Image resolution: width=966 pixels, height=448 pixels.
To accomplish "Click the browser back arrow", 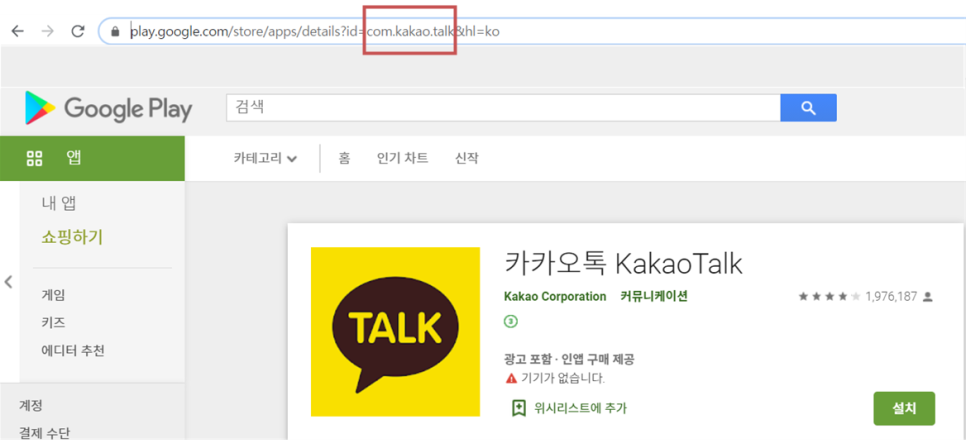I will [18, 31].
